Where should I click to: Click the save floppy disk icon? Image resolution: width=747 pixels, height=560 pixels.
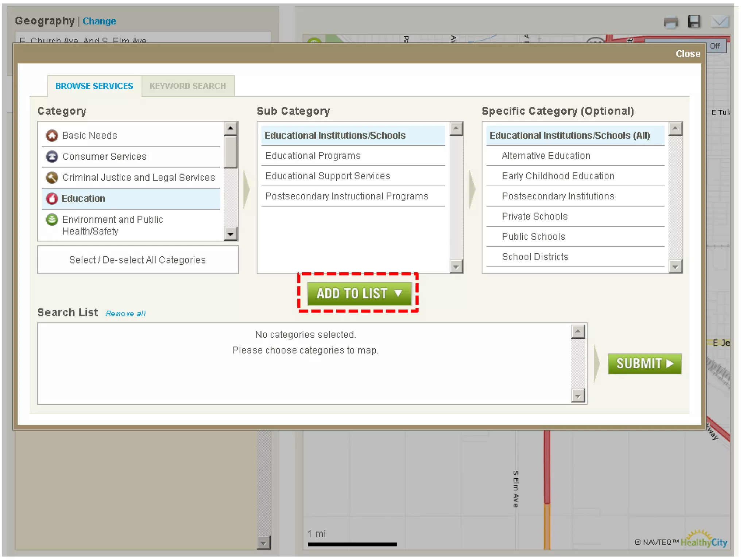(x=694, y=22)
